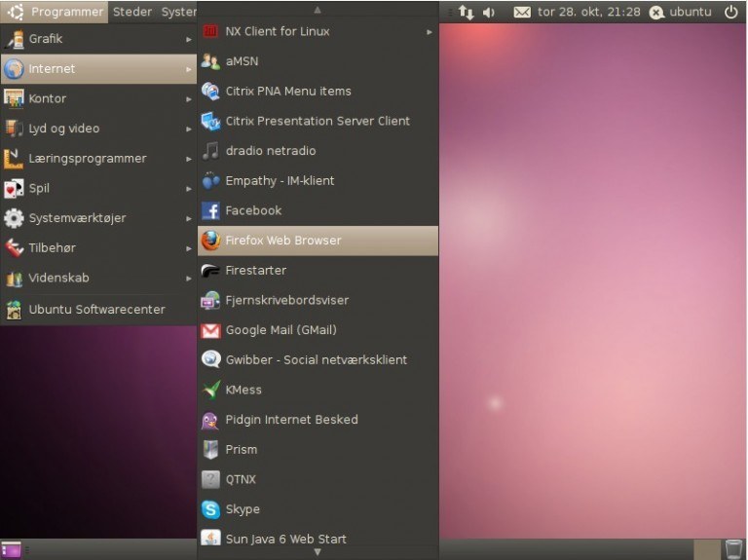Click the show desktop button in bottom panel

(x=12, y=549)
